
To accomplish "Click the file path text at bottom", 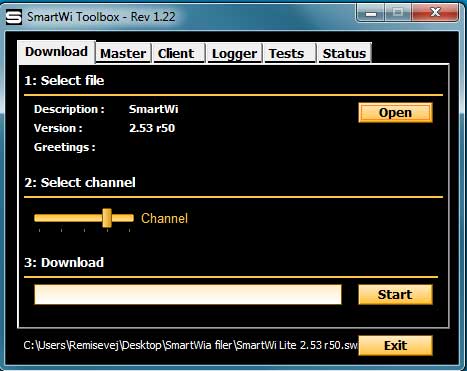I will point(191,345).
